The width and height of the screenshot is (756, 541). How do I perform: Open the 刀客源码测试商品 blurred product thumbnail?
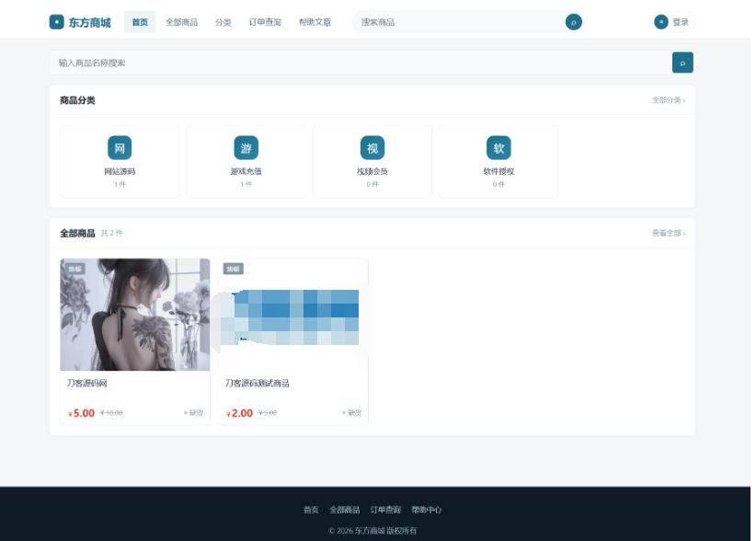point(293,315)
